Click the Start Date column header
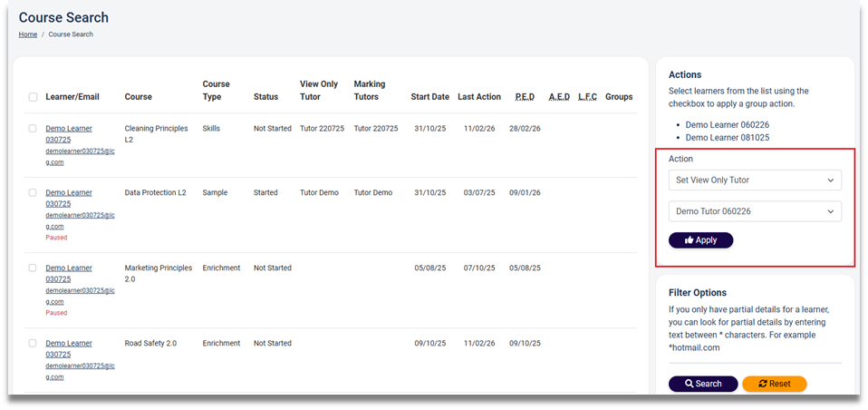 (430, 97)
